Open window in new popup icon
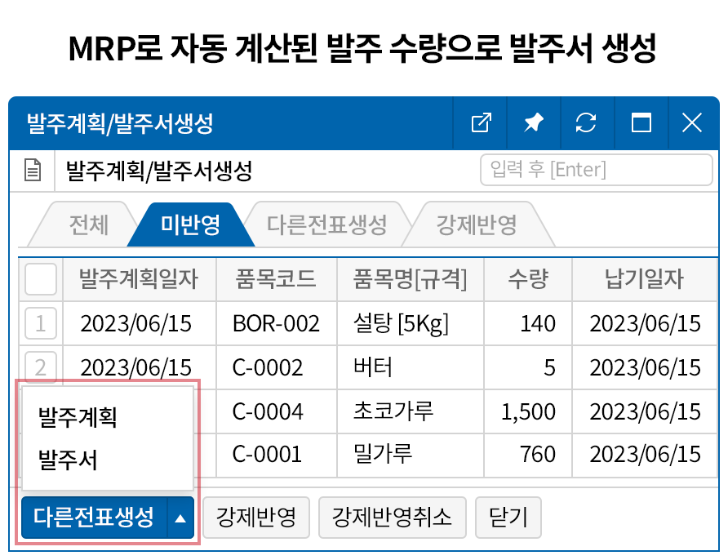The image size is (728, 560). pyautogui.click(x=482, y=123)
